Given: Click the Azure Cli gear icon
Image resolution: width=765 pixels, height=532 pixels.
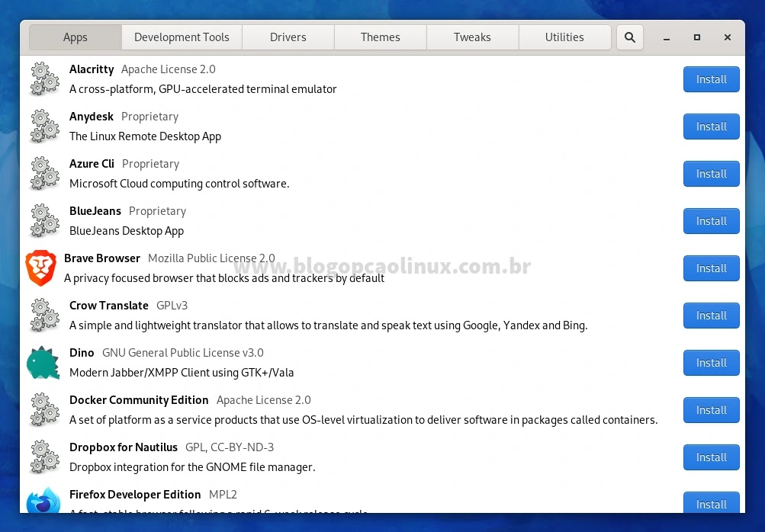Looking at the screenshot, I should [44, 174].
